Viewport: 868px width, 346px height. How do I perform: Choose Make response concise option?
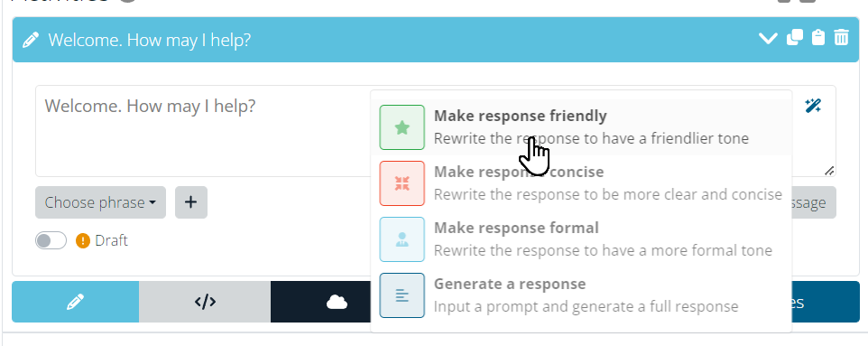pyautogui.click(x=581, y=183)
